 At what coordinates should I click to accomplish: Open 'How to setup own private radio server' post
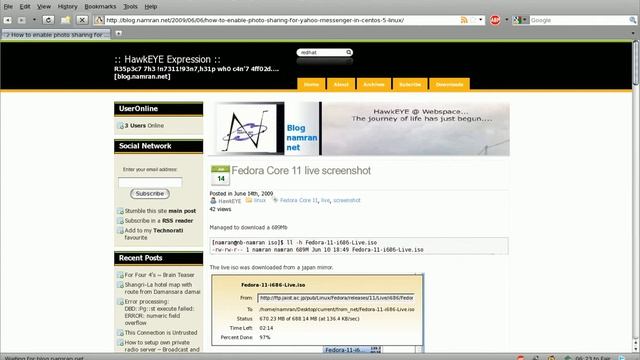point(162,346)
